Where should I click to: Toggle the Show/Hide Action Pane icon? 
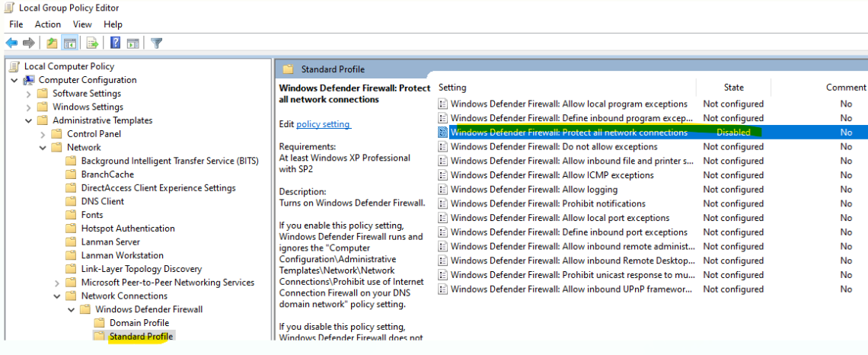[x=132, y=43]
